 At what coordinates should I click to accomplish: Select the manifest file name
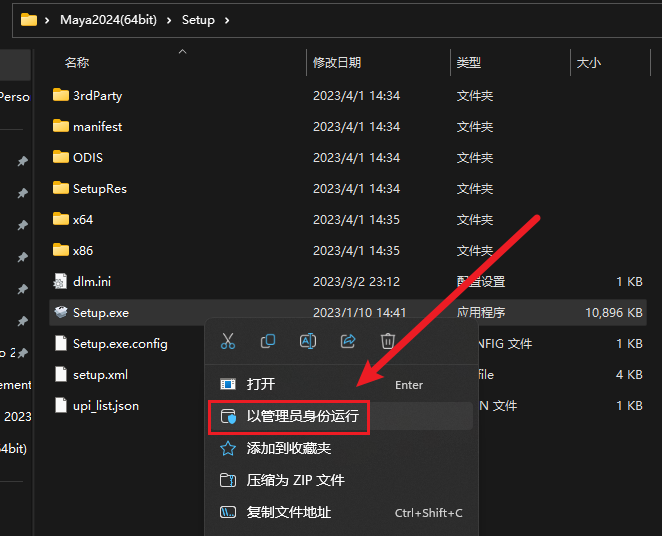[x=98, y=127]
